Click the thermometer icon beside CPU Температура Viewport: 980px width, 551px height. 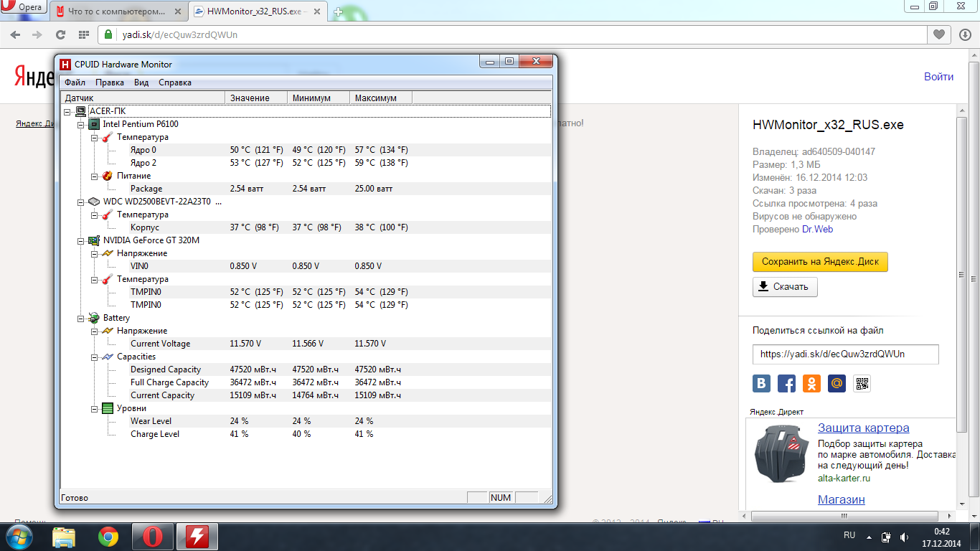108,137
